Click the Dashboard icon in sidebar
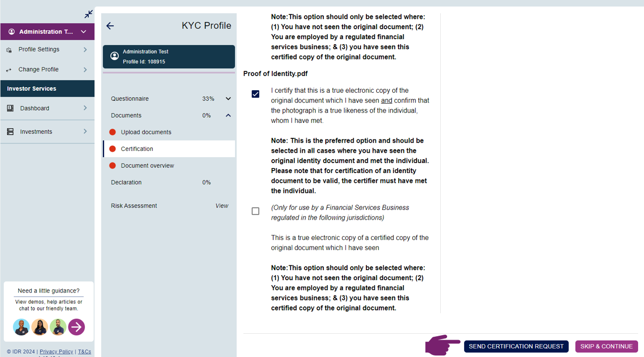Image resolution: width=644 pixels, height=357 pixels. pyautogui.click(x=10, y=108)
